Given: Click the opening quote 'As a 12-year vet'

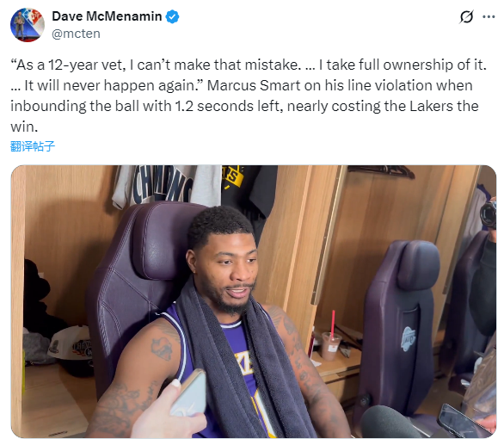Looking at the screenshot, I should click(x=68, y=65).
